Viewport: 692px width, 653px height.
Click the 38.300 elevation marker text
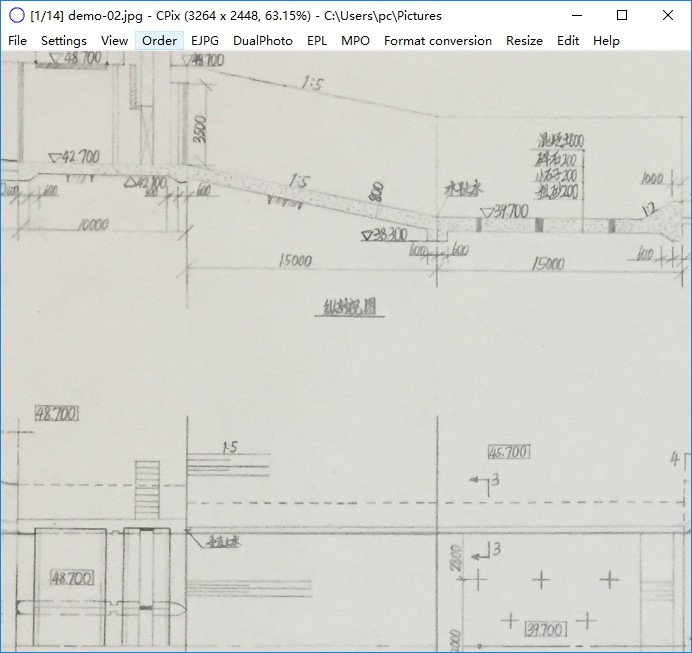pos(385,235)
